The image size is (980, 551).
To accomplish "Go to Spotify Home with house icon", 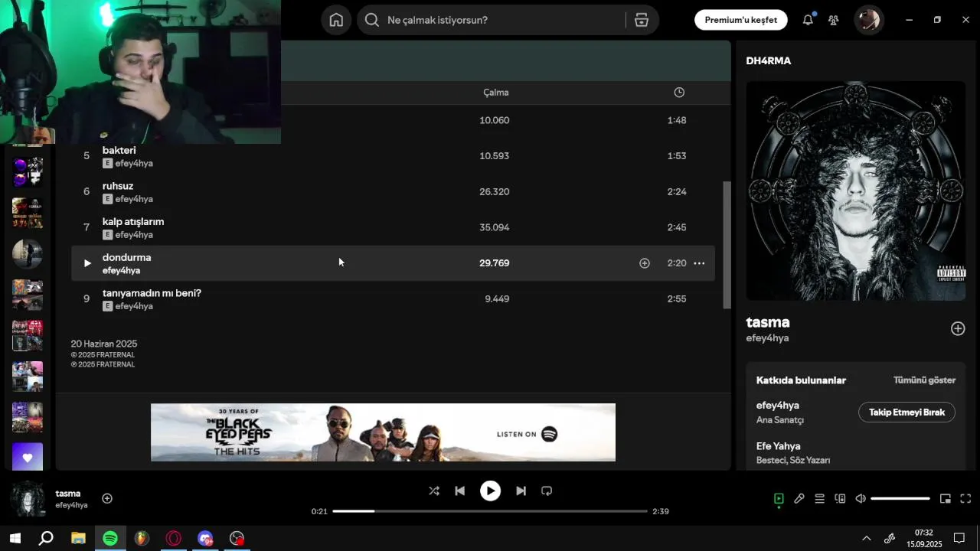I will click(x=336, y=20).
